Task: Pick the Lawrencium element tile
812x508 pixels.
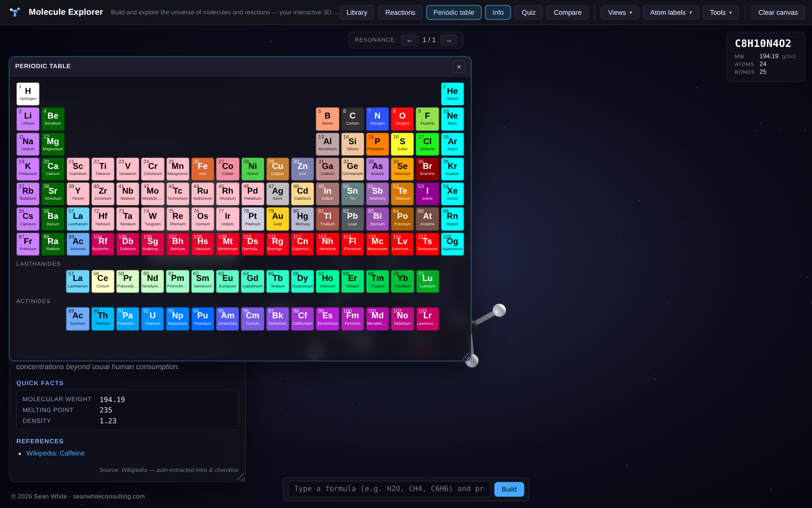Action: [x=427, y=319]
